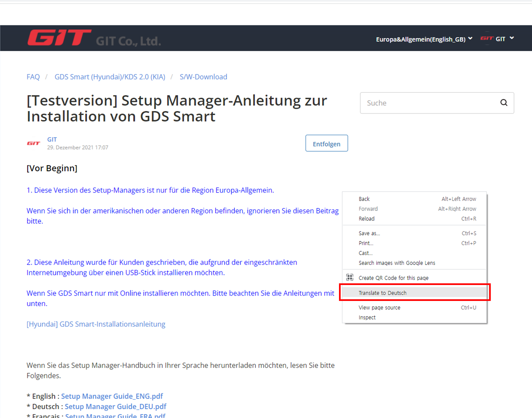Click the '* English :' label
Viewport: 532px width, 418px height.
43,396
